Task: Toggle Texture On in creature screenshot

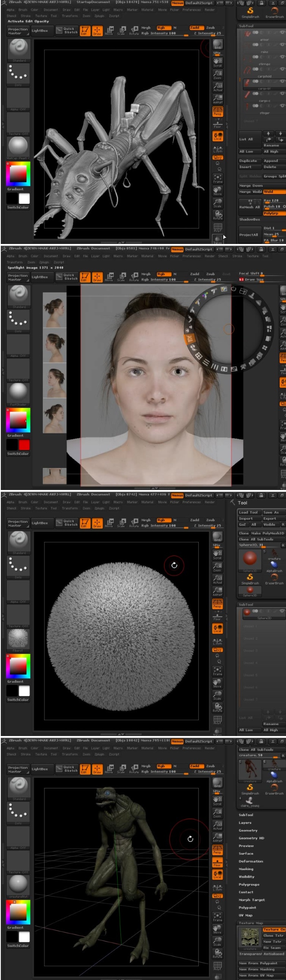Action: point(274,929)
